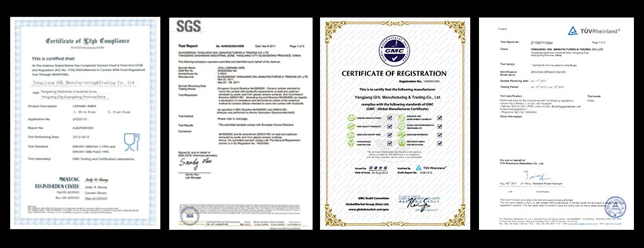Viewport: 644px width, 248px height.
Task: Toggle the Genuine Manufacturer checkbox
Action: coord(389,118)
